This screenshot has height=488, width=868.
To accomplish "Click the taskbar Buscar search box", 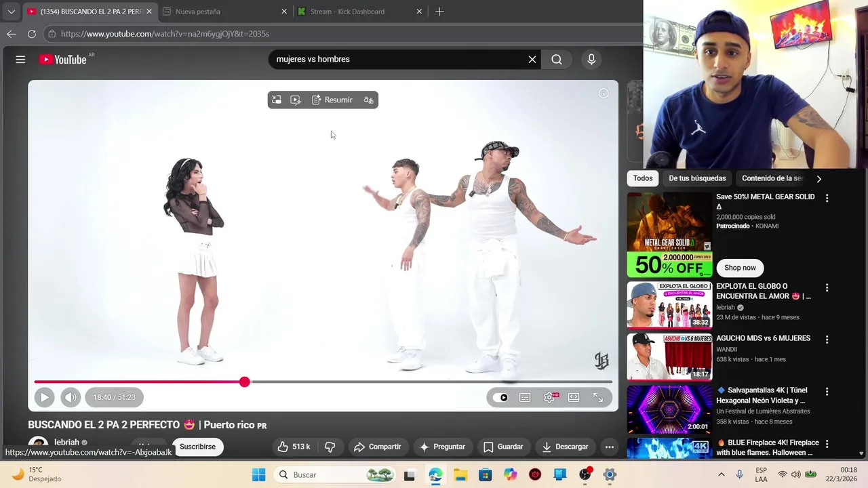I will [336, 474].
